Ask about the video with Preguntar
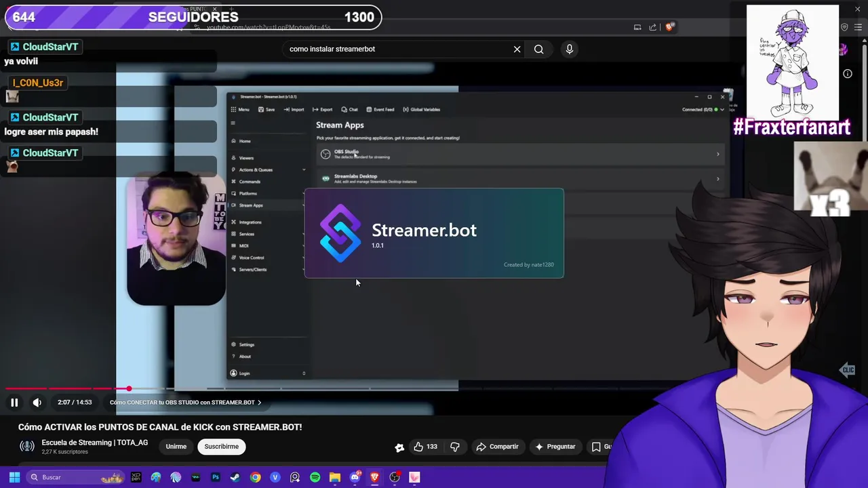 point(555,447)
